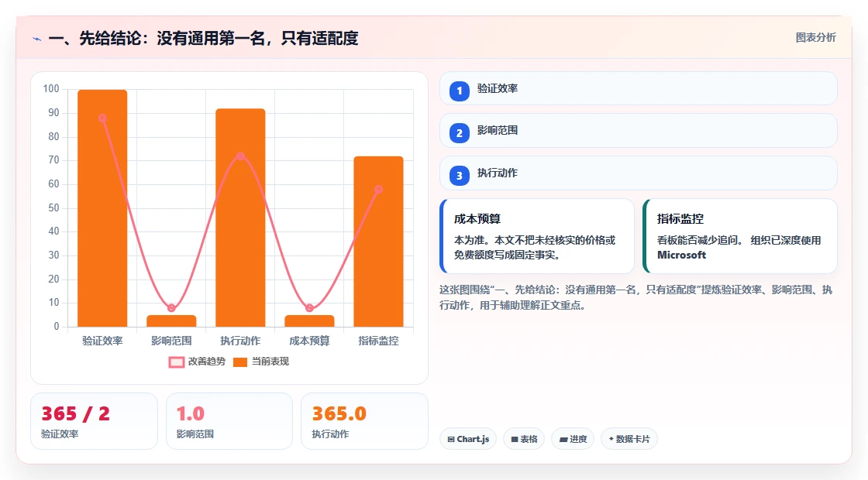Click the pink 改善趋势 legend swatch
Viewport: 868px width, 480px height.
(x=177, y=362)
